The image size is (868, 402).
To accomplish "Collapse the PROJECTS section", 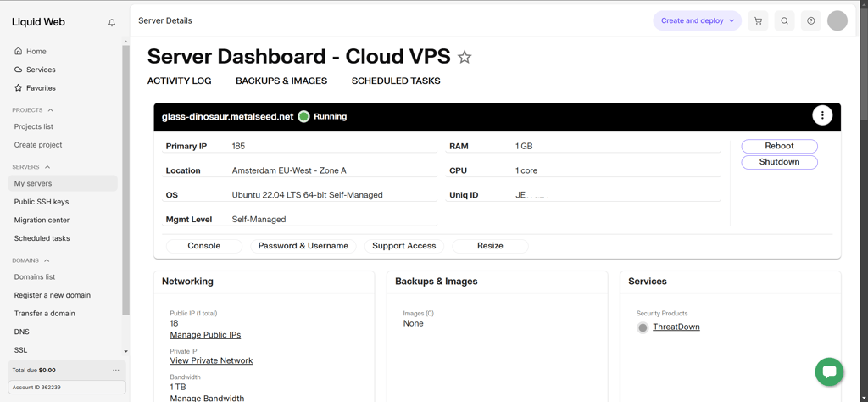I will [33, 110].
